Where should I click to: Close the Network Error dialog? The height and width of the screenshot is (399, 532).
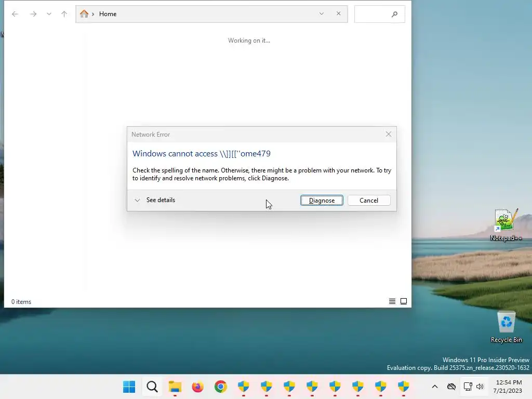389,135
